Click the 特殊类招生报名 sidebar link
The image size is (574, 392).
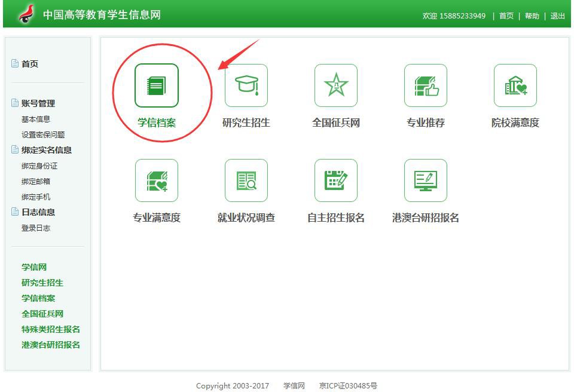point(51,329)
